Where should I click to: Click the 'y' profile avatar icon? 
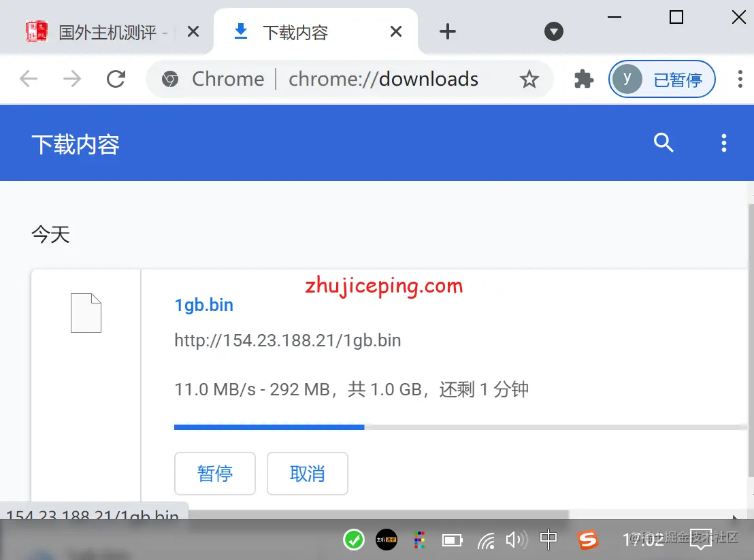tap(627, 79)
